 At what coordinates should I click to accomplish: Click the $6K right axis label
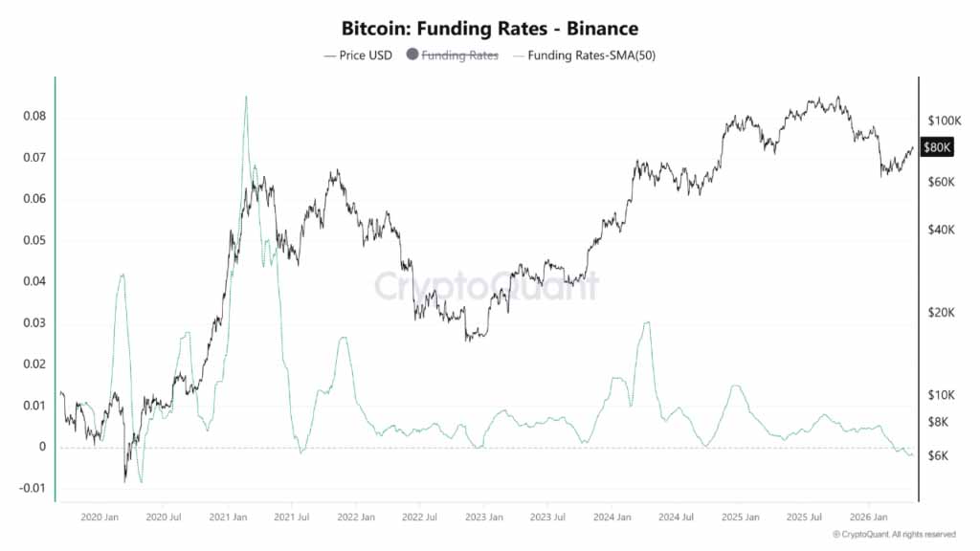click(938, 455)
